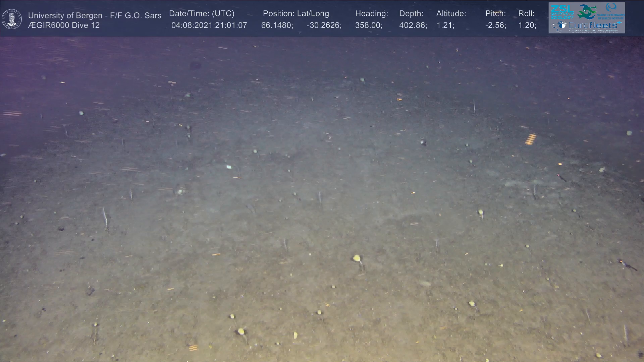Click the Date/Time: (UTC) label

[202, 14]
